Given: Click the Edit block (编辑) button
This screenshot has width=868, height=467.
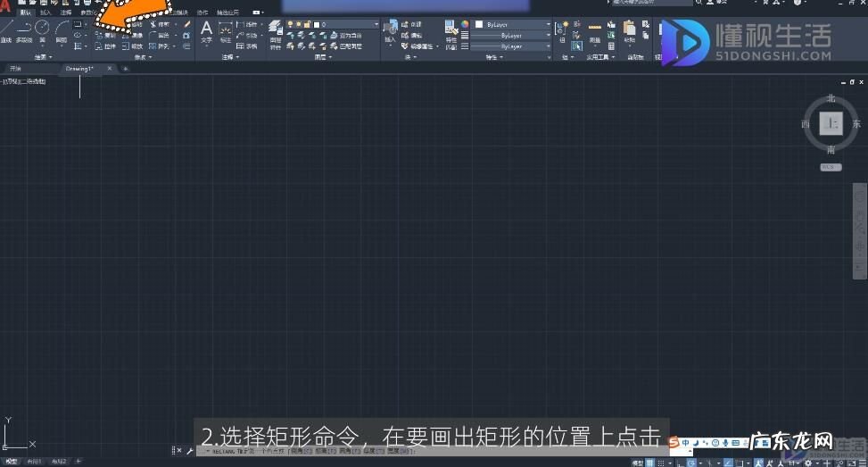Looking at the screenshot, I should click(x=412, y=35).
